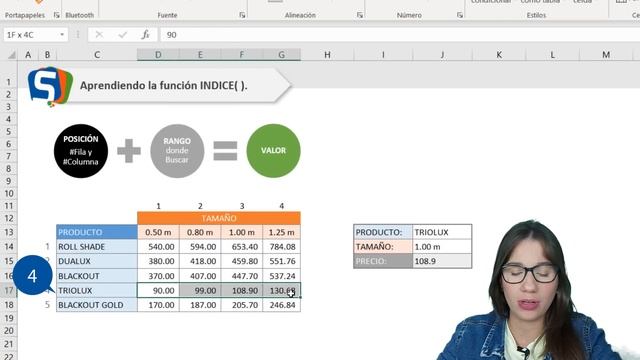Select column K header
The height and width of the screenshot is (360, 640).
click(499, 55)
